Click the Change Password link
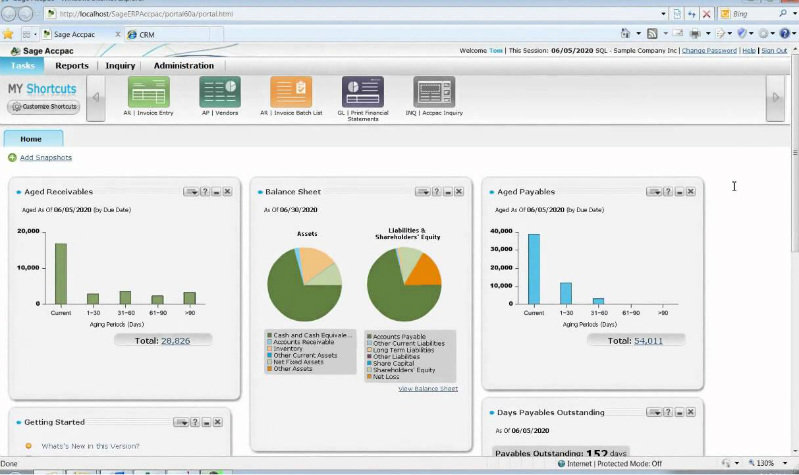The height and width of the screenshot is (475, 799). coord(709,50)
